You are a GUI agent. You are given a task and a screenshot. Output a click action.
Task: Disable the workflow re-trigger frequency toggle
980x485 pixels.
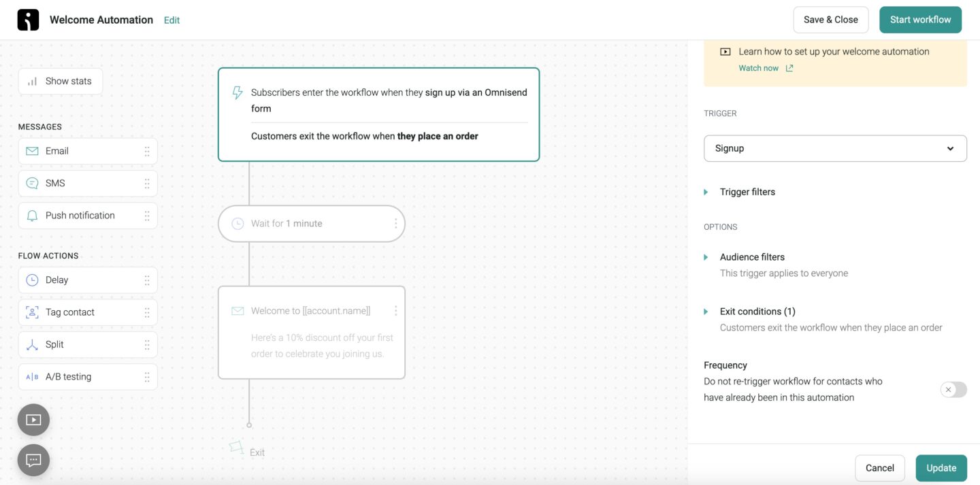pos(953,389)
